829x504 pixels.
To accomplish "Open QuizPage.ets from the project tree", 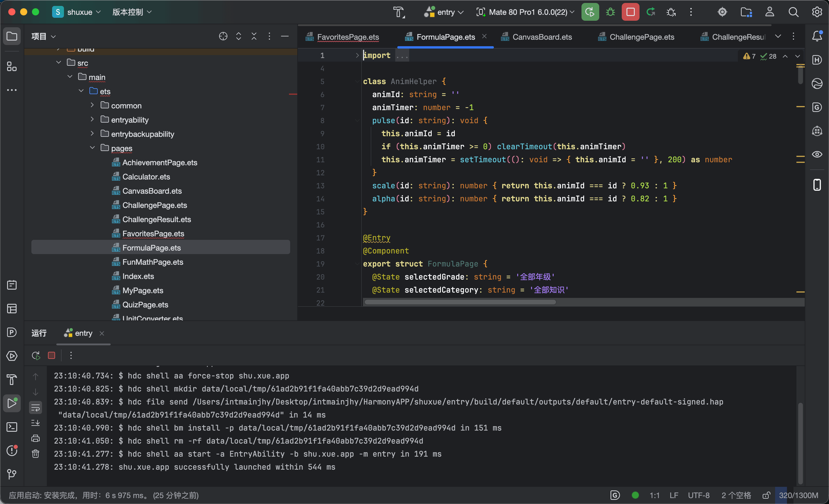I will pyautogui.click(x=145, y=304).
